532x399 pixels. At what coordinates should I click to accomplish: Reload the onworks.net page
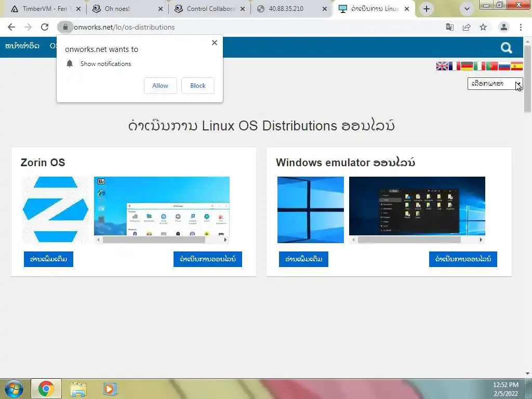pos(45,27)
